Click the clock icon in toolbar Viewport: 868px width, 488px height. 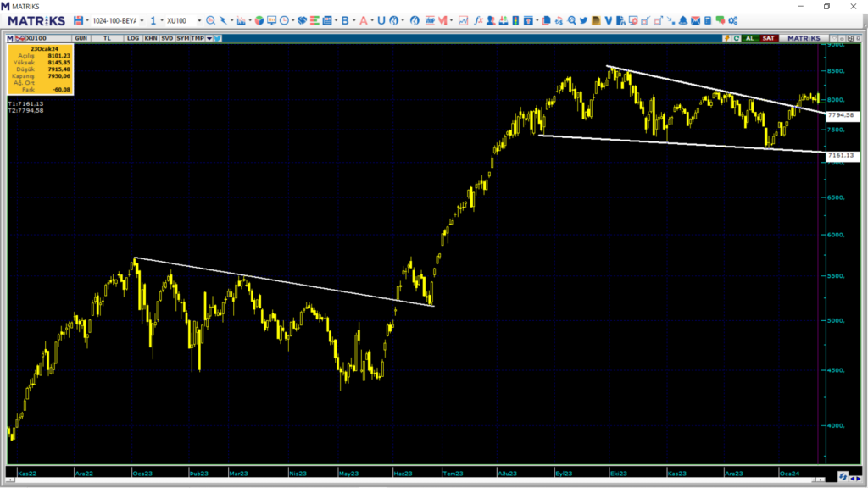point(283,20)
